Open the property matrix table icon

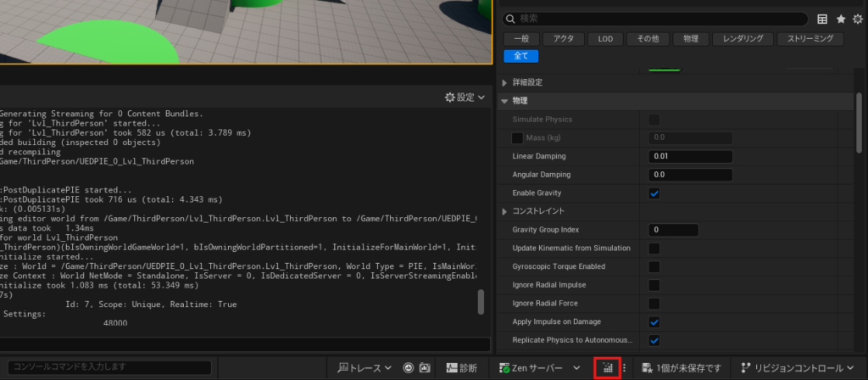tap(821, 19)
